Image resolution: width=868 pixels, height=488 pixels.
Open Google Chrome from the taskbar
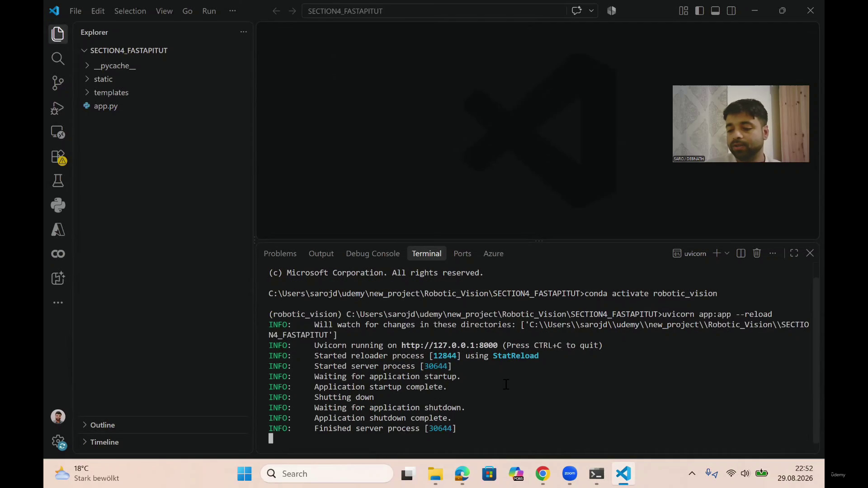[x=542, y=474]
